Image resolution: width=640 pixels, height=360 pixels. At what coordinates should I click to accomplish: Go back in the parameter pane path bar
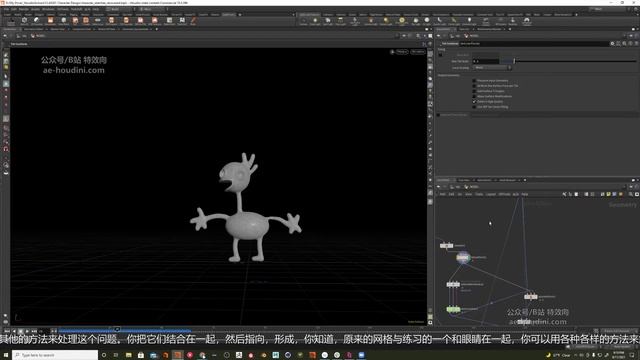point(439,36)
